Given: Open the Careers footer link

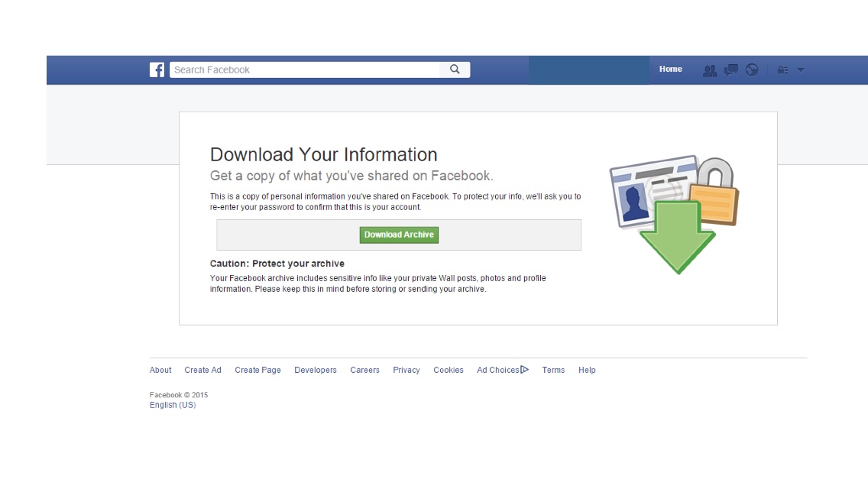Looking at the screenshot, I should 364,370.
